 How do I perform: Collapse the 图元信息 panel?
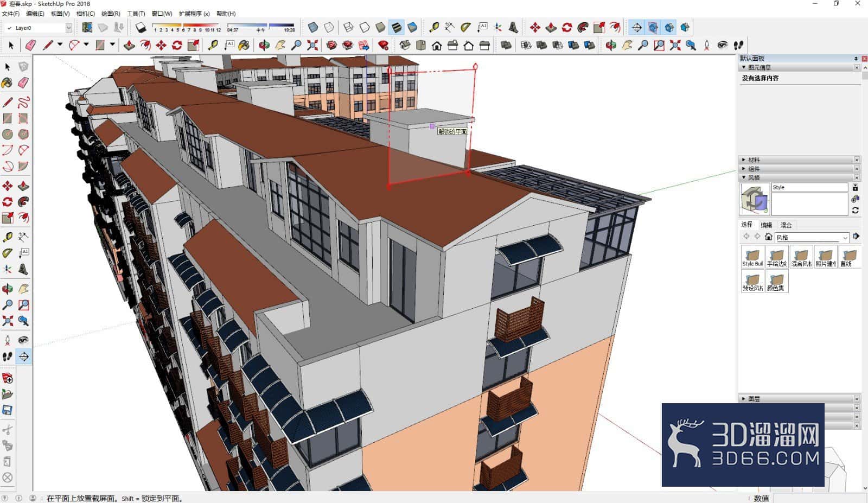coord(743,67)
